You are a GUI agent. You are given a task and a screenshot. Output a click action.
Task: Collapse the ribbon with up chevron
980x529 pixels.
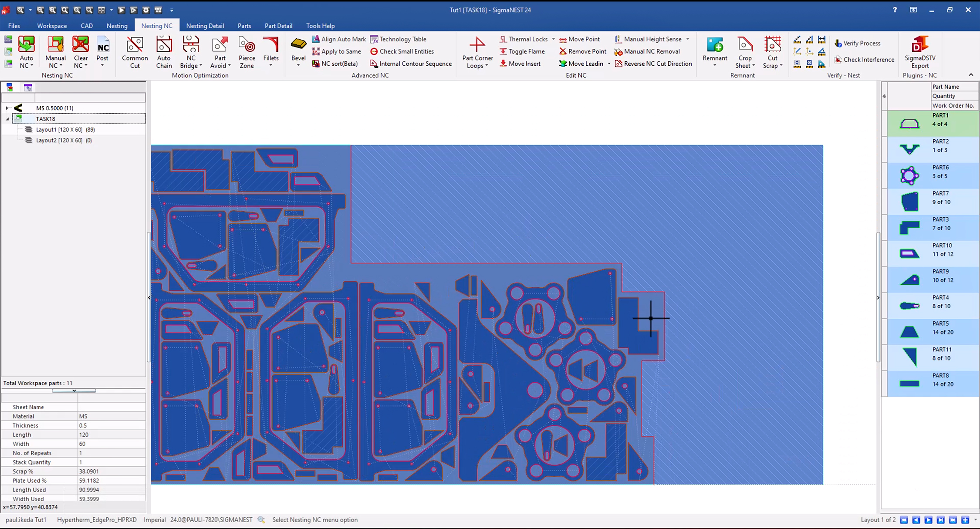[x=971, y=75]
